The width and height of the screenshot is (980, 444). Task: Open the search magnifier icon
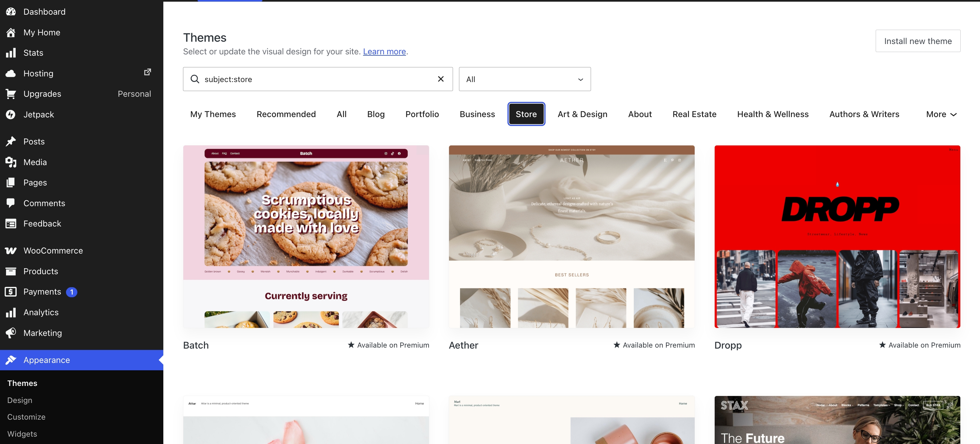pos(195,79)
